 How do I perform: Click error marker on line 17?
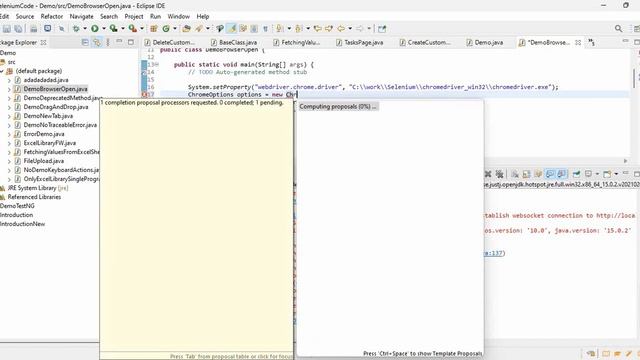tap(144, 94)
